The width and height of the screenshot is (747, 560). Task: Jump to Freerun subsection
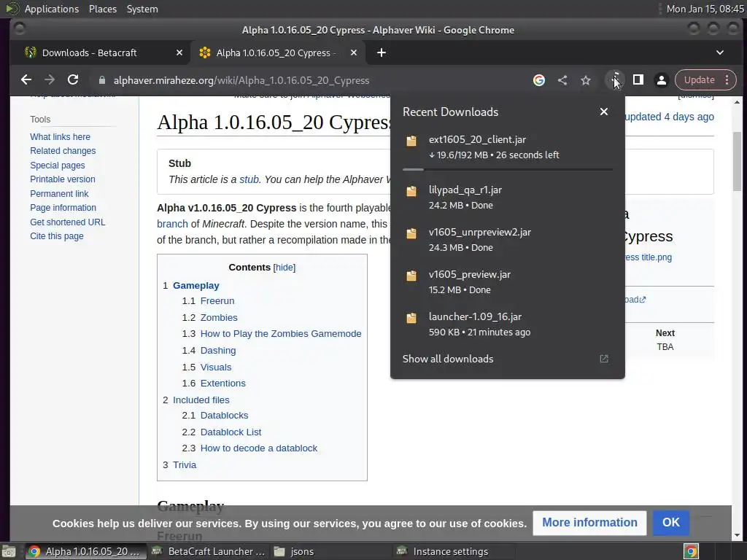(x=217, y=301)
